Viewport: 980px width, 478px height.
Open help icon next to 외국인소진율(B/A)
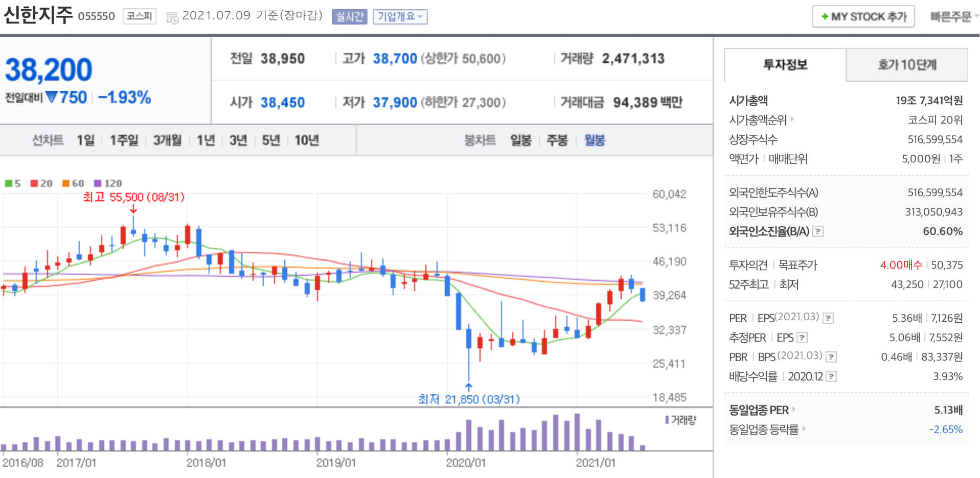(x=818, y=231)
